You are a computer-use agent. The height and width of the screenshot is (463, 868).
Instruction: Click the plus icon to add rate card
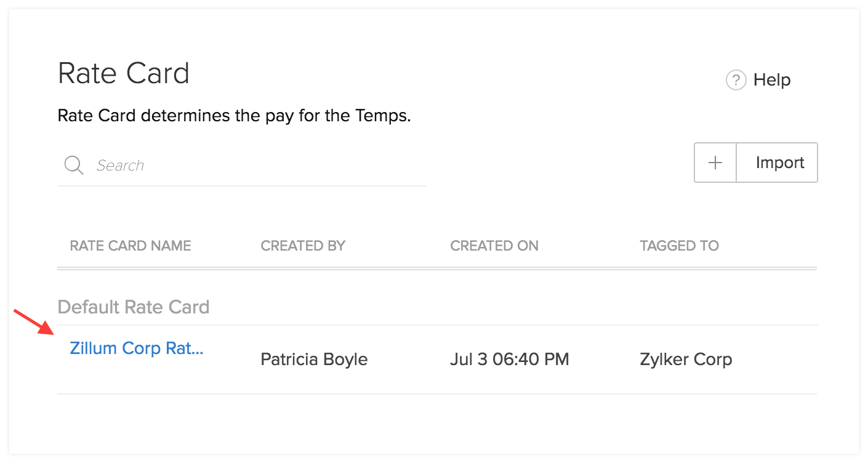(x=715, y=163)
